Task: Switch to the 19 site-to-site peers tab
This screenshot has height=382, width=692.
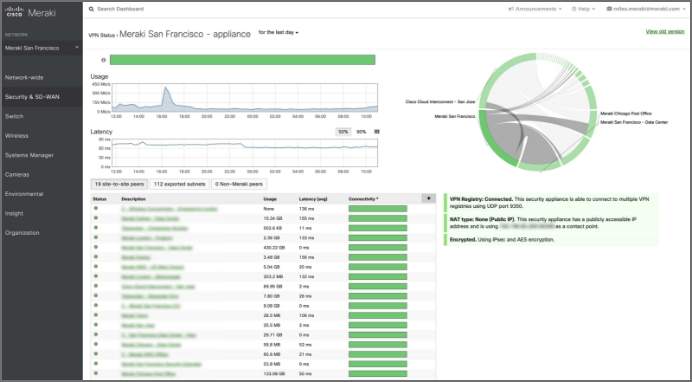Action: tap(119, 184)
